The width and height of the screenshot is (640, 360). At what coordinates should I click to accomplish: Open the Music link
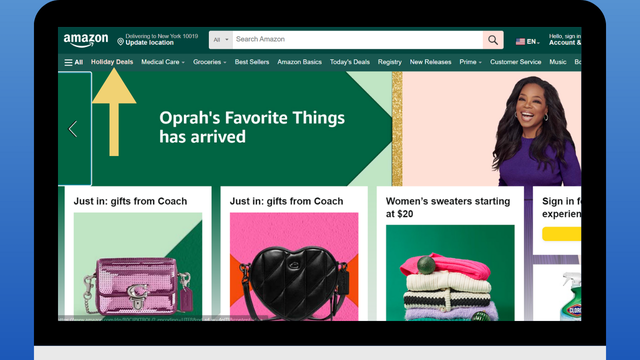tap(558, 62)
